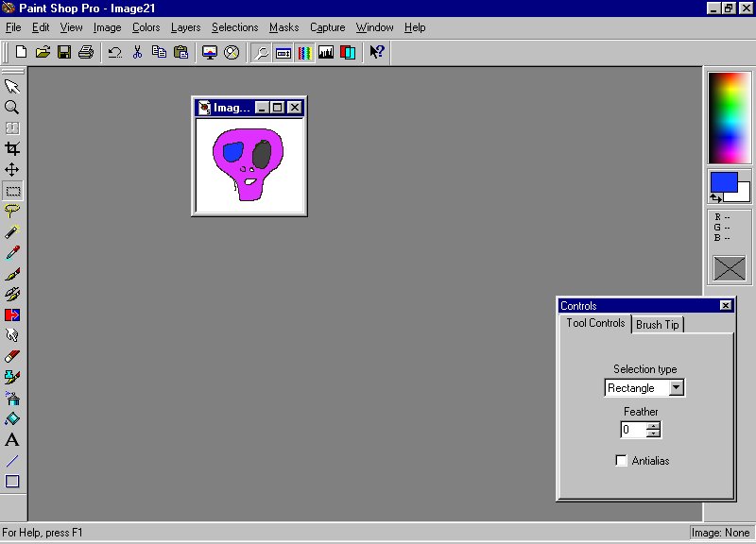The image size is (756, 544).
Task: Close the Controls palette window
Action: coord(725,305)
